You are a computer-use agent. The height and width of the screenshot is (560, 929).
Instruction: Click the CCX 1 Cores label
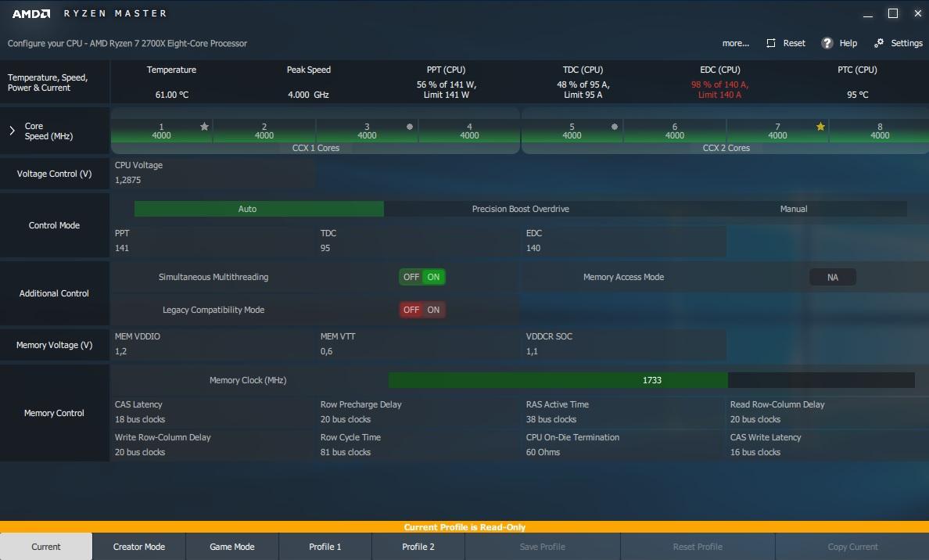pos(316,148)
